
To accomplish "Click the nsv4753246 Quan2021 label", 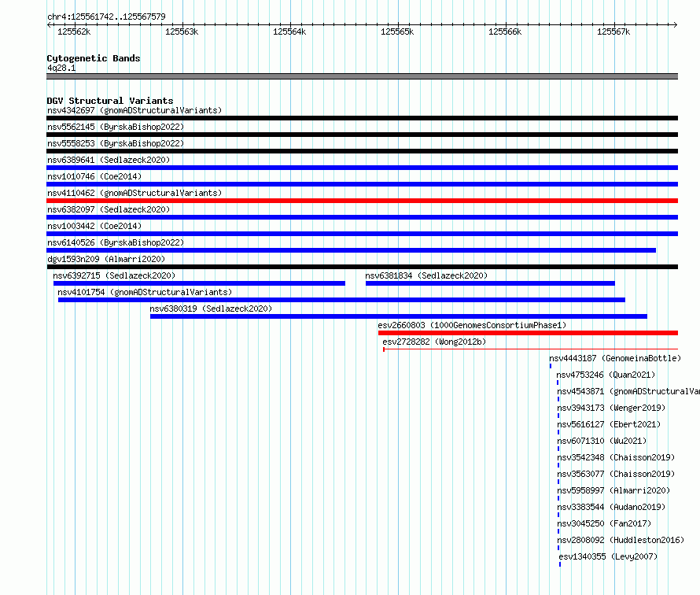I will [x=606, y=375].
